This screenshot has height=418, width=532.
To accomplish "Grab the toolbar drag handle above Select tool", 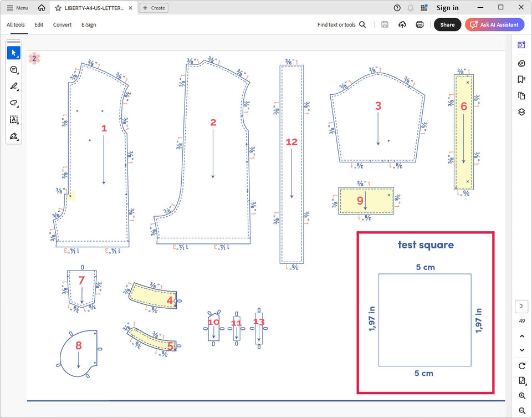I will [13, 42].
